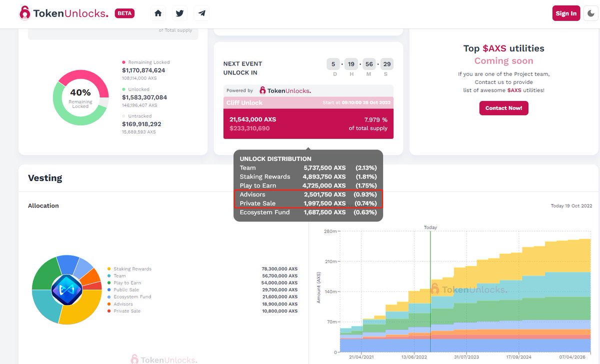The width and height of the screenshot is (600, 364).
Task: Click the BETA badge
Action: (x=124, y=13)
